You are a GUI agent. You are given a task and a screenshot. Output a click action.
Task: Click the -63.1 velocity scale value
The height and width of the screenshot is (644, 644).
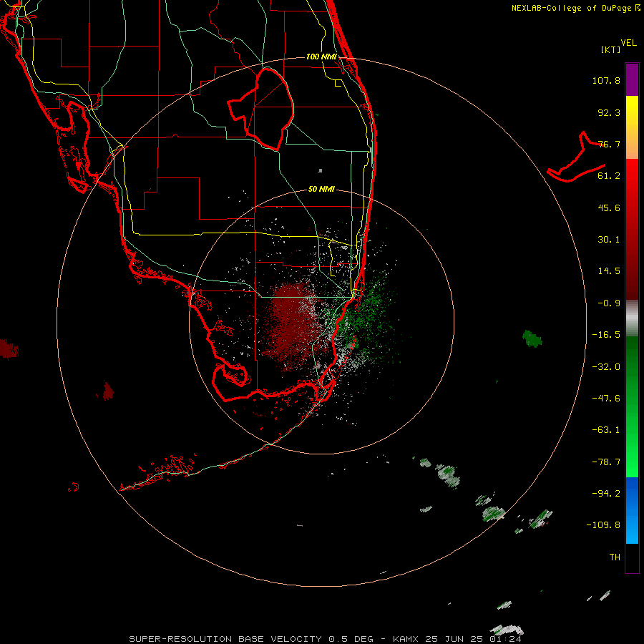click(606, 430)
